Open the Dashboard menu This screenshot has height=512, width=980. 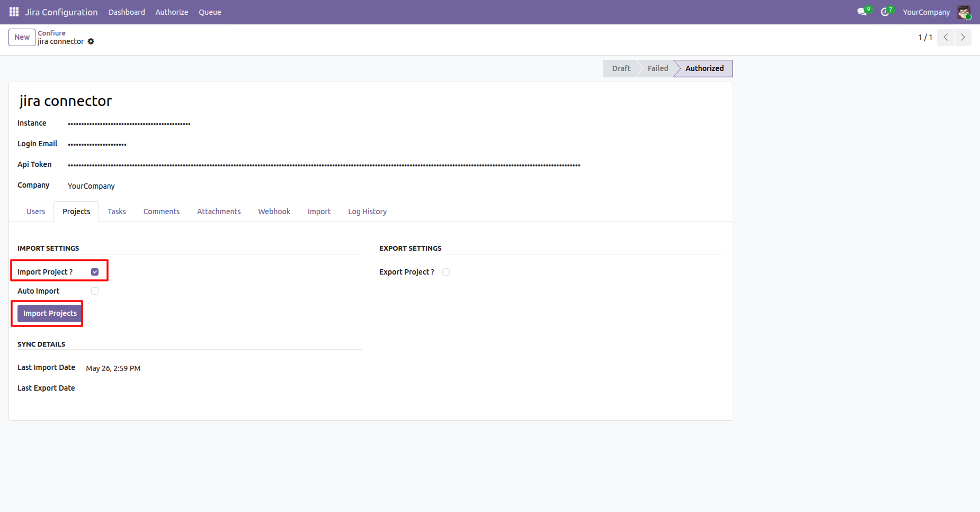click(x=127, y=12)
